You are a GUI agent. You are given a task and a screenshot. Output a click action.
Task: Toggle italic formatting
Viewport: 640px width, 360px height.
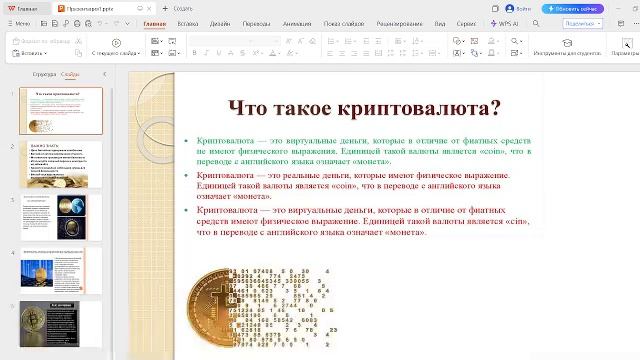pyautogui.click(x=206, y=53)
